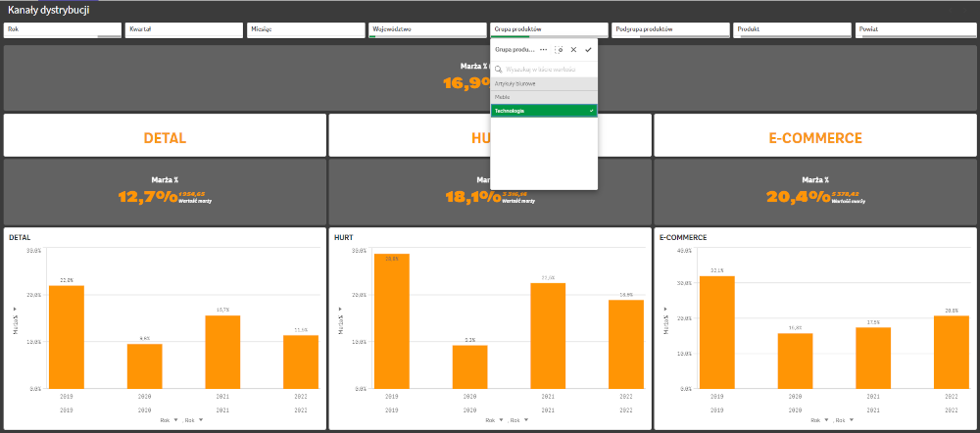This screenshot has width=980, height=433.
Task: Open the Rok filter pane
Action: [63, 30]
